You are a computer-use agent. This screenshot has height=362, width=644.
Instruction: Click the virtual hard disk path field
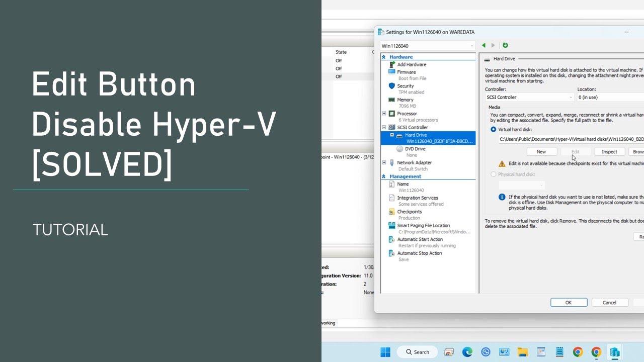pos(571,139)
